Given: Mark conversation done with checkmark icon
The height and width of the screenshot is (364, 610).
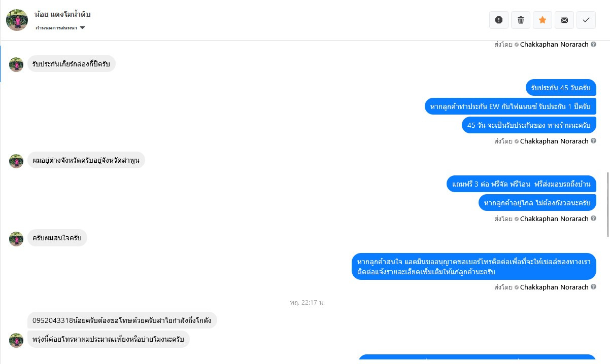Looking at the screenshot, I should coord(586,20).
